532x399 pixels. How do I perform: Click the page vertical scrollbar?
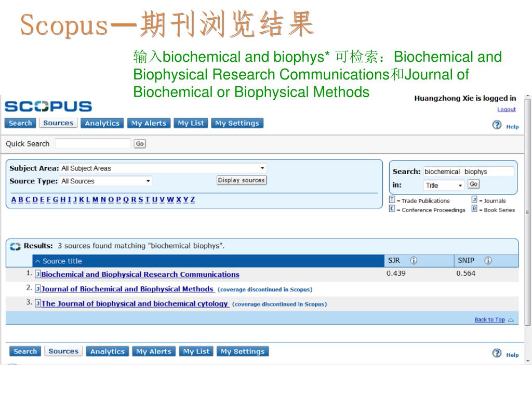tap(527, 212)
